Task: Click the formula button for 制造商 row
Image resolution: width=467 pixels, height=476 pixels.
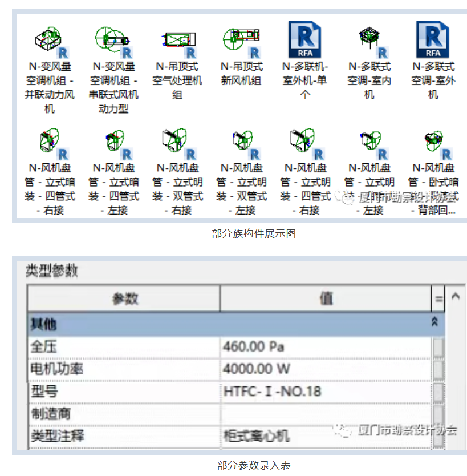Action: 438,415
